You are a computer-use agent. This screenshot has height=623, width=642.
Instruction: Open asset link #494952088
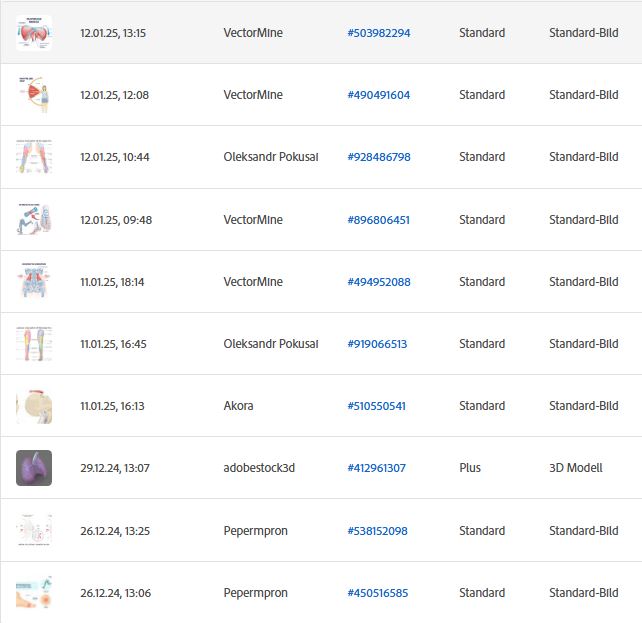pyautogui.click(x=379, y=282)
